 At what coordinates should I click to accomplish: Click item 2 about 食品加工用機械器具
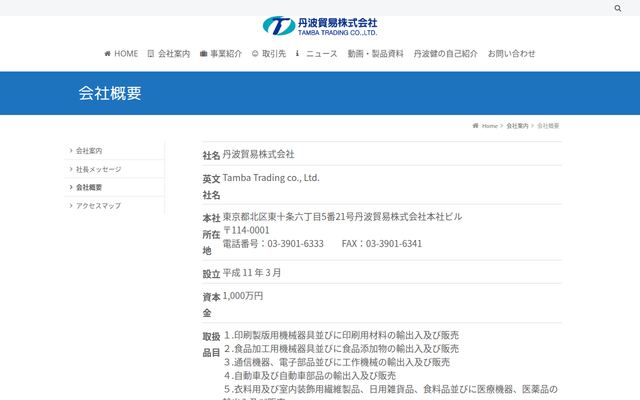tap(341, 349)
